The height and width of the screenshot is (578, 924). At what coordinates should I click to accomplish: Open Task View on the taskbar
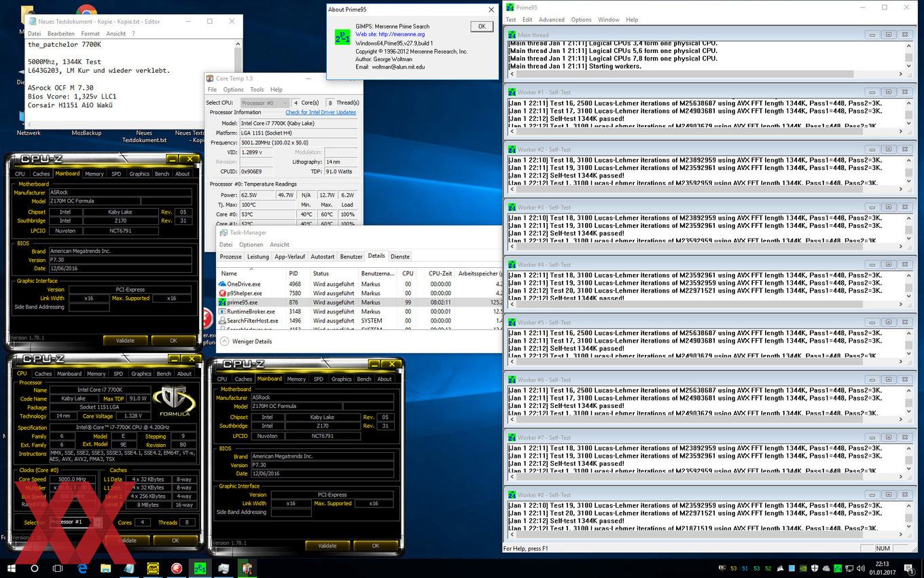58,568
